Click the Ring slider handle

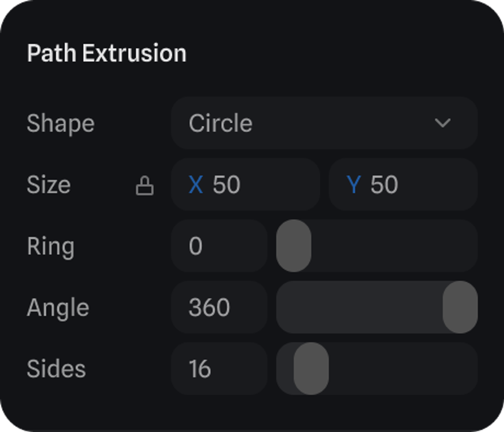coord(294,246)
